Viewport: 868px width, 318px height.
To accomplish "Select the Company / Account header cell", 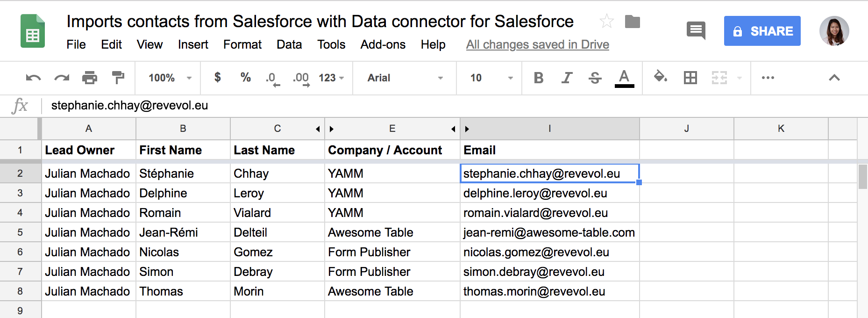I will coord(392,150).
